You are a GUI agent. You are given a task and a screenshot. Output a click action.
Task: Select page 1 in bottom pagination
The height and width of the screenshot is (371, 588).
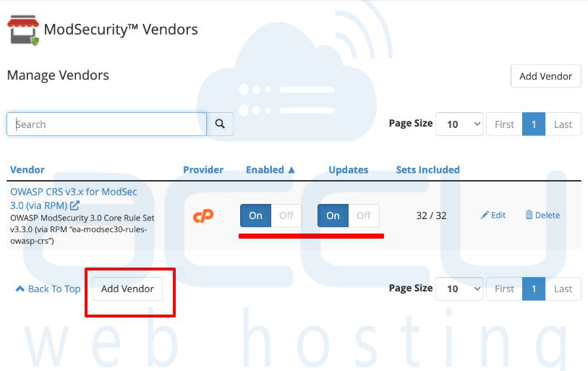coord(534,289)
